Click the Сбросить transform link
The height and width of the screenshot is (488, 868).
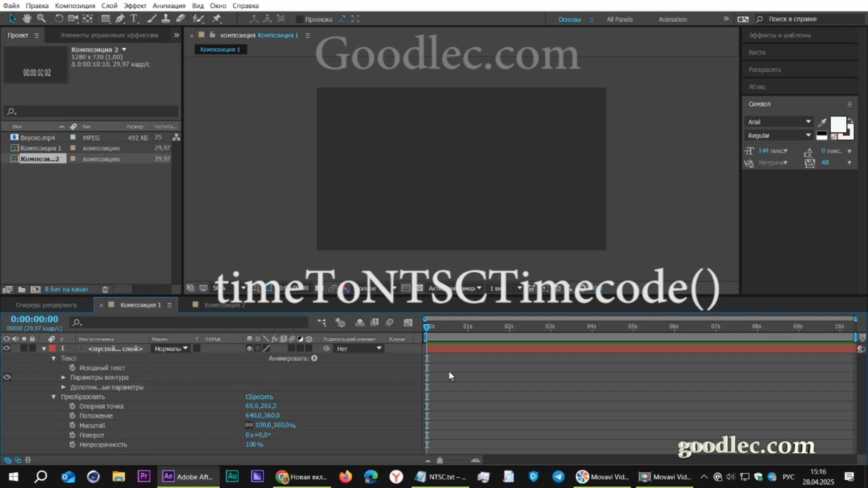coord(259,397)
